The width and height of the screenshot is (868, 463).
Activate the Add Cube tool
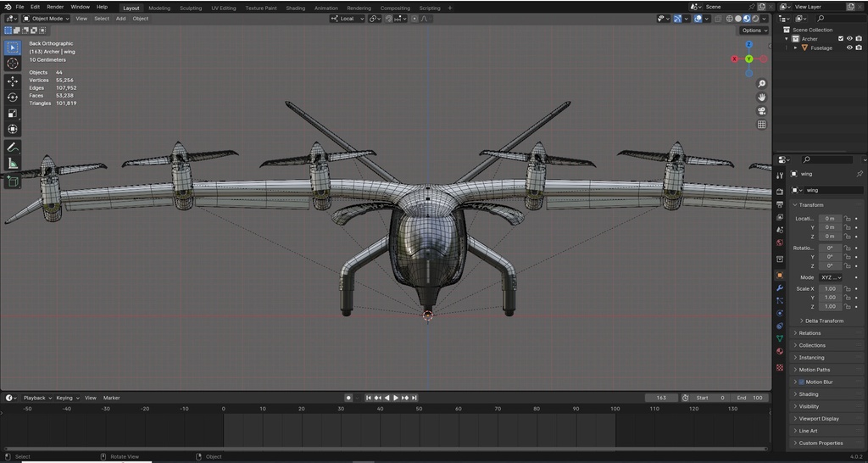[x=13, y=181]
